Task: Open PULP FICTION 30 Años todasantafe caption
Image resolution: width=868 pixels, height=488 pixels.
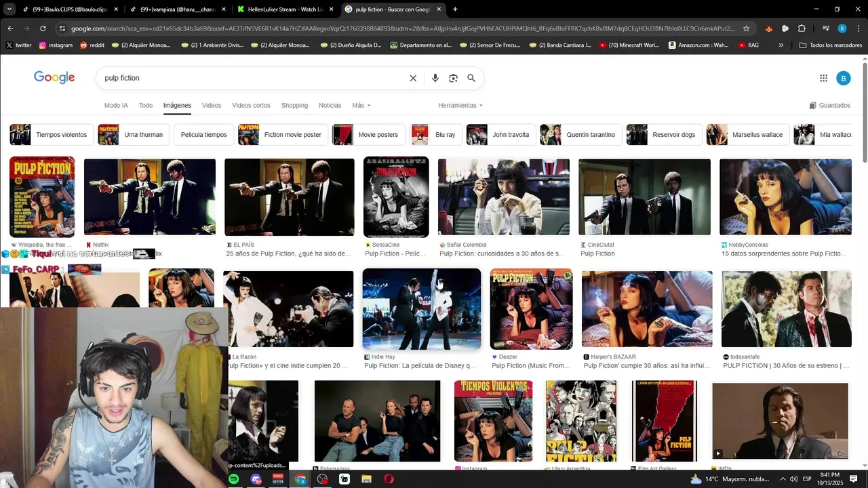Action: click(x=786, y=366)
